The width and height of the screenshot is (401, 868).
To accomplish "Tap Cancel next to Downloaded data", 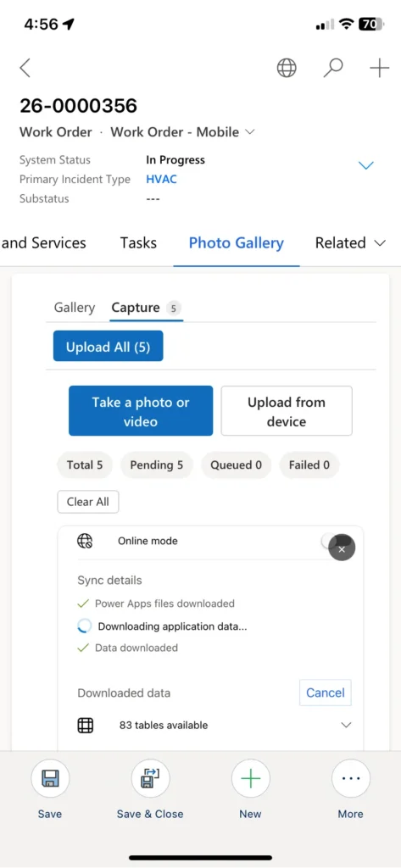I will pos(326,693).
